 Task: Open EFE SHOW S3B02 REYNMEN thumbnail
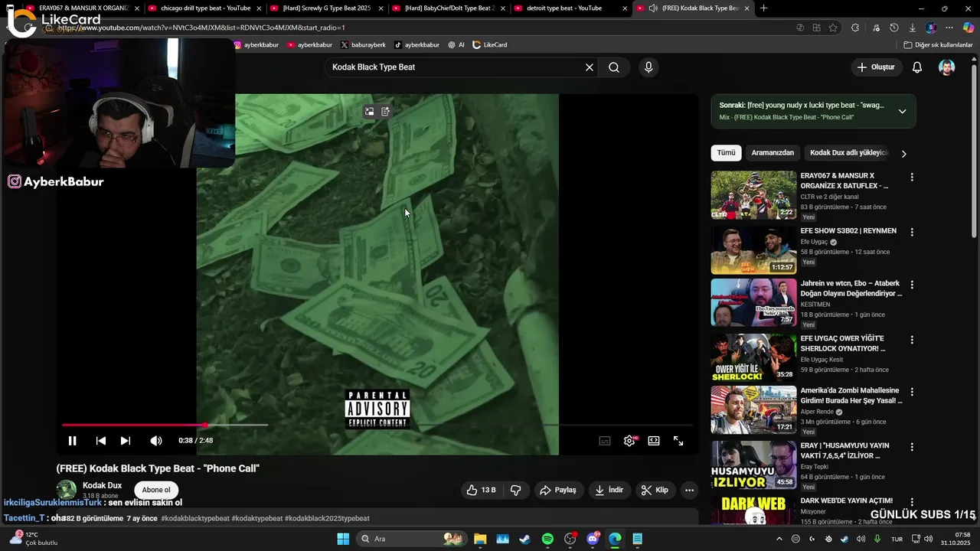pyautogui.click(x=753, y=250)
